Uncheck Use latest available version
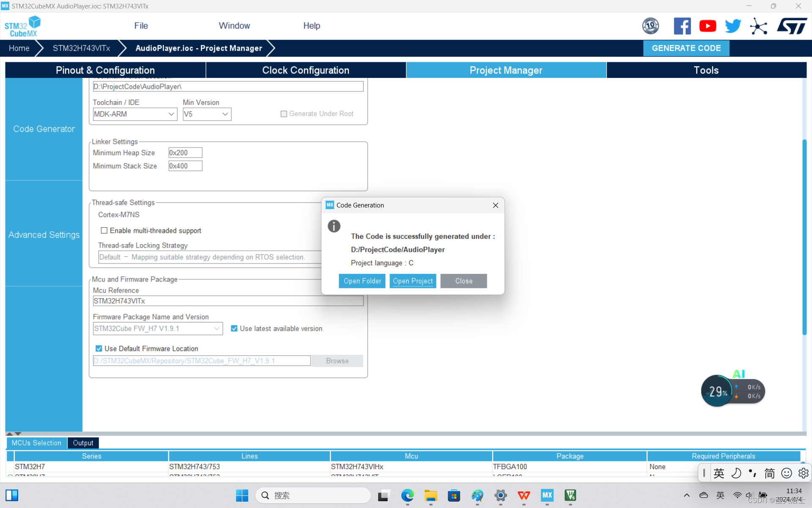Viewport: 812px width, 508px height. [234, 329]
